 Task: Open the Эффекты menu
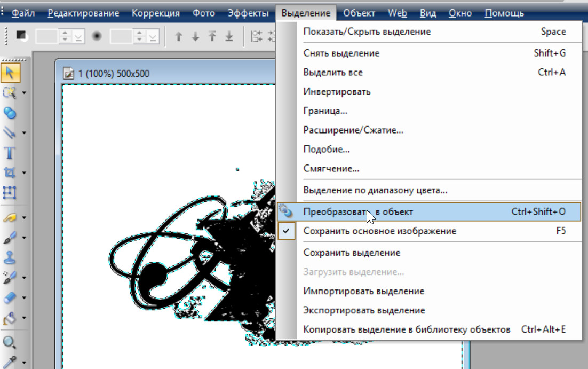[x=248, y=13]
